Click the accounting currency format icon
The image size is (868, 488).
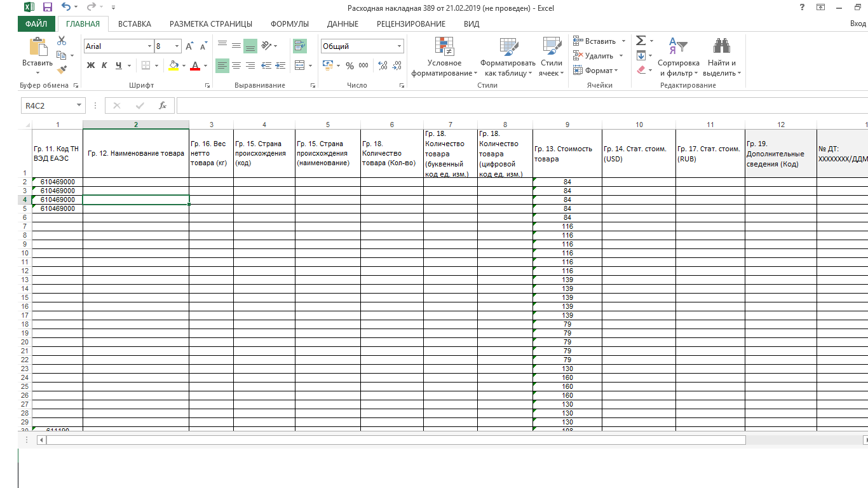[328, 65]
